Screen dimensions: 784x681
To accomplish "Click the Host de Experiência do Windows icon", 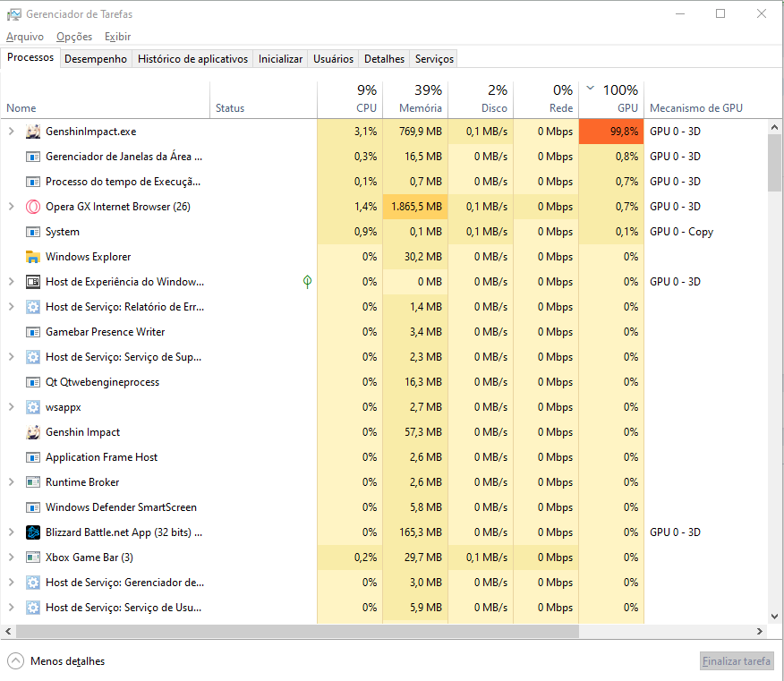I will click(33, 282).
